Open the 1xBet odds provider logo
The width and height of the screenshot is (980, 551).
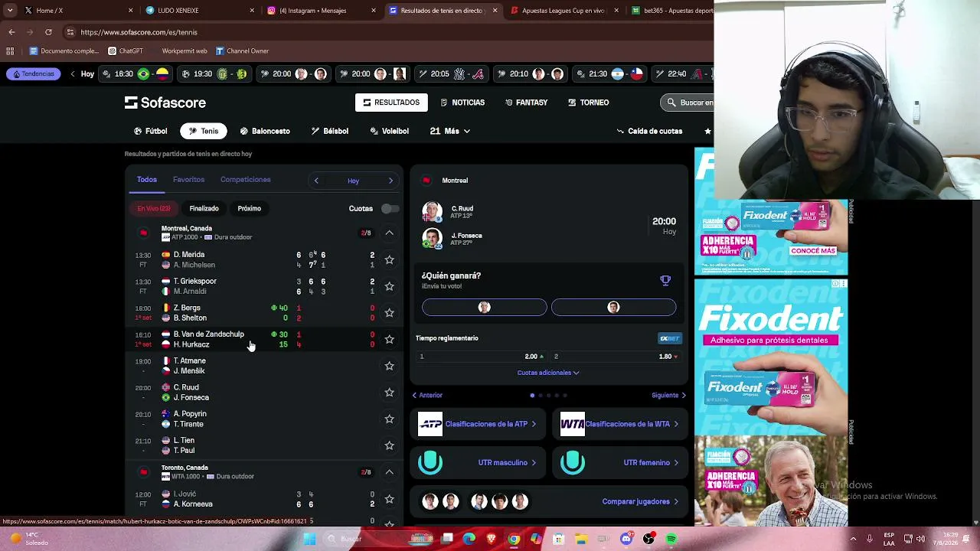669,338
